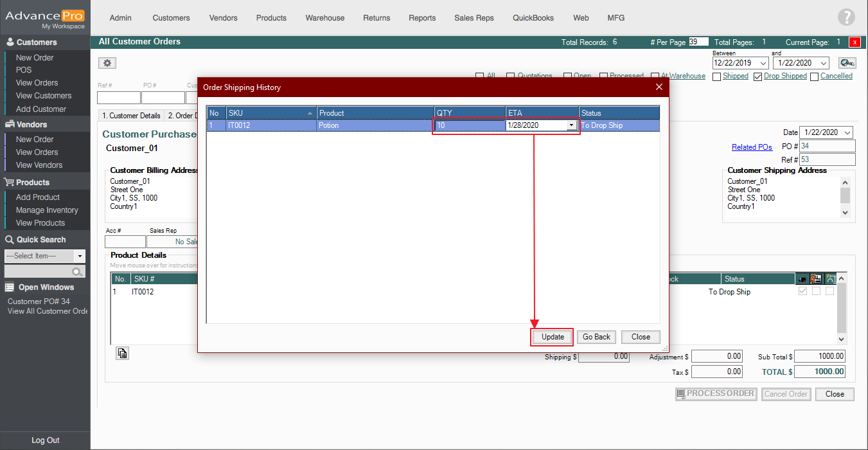
Task: Click the shipping address scrollbar down arrow
Action: [x=845, y=213]
